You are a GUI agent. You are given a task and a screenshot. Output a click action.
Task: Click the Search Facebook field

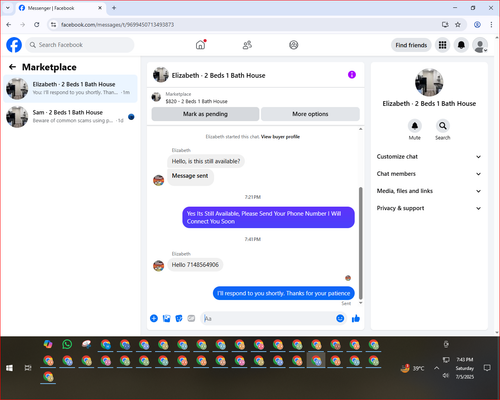(x=80, y=45)
